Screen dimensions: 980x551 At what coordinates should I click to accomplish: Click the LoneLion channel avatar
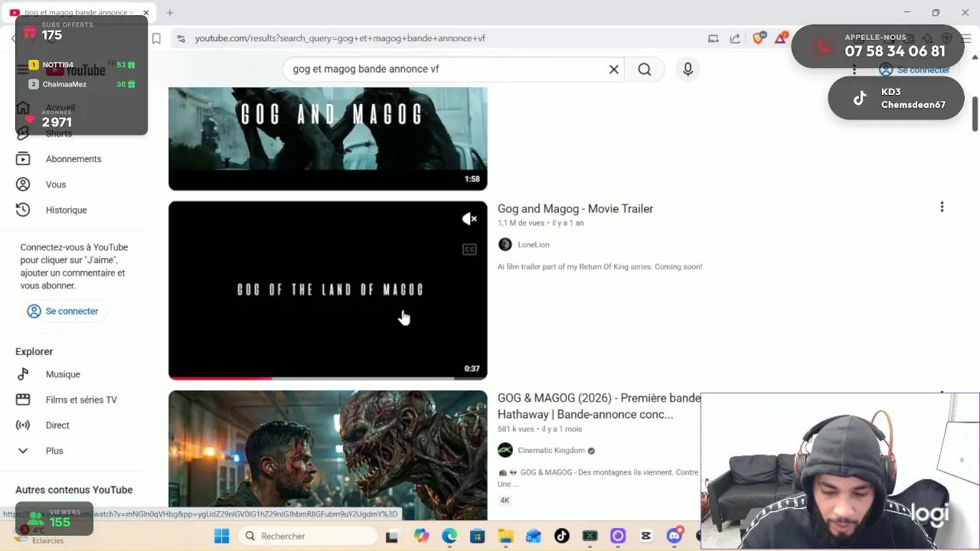[x=505, y=245]
